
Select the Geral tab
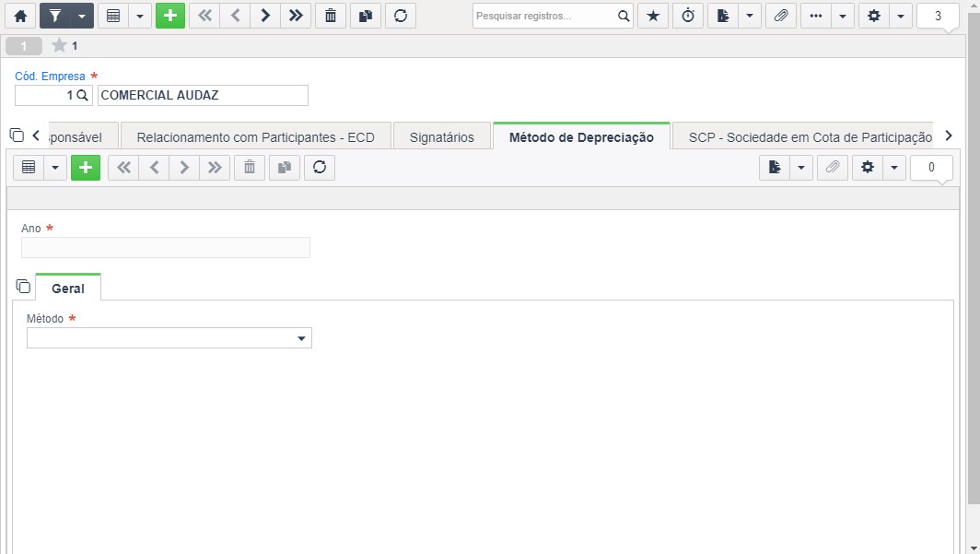(x=68, y=289)
